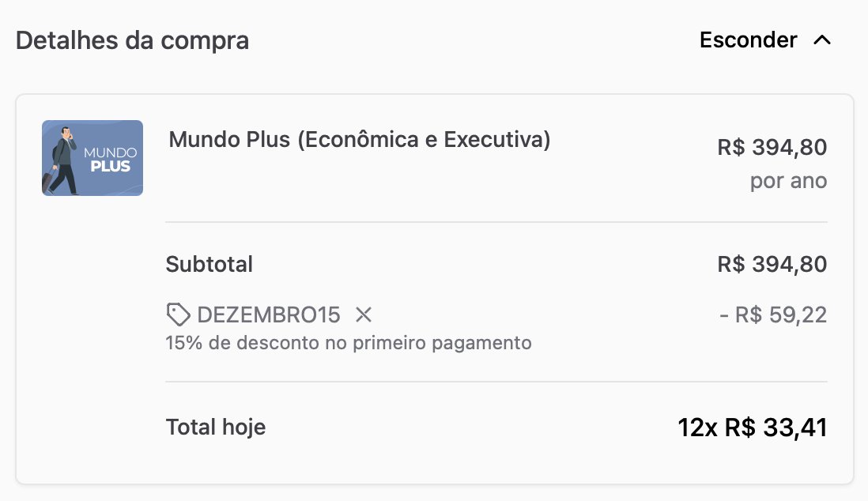
Task: Open the Mundo Plus product thumbnail
Action: pos(92,158)
